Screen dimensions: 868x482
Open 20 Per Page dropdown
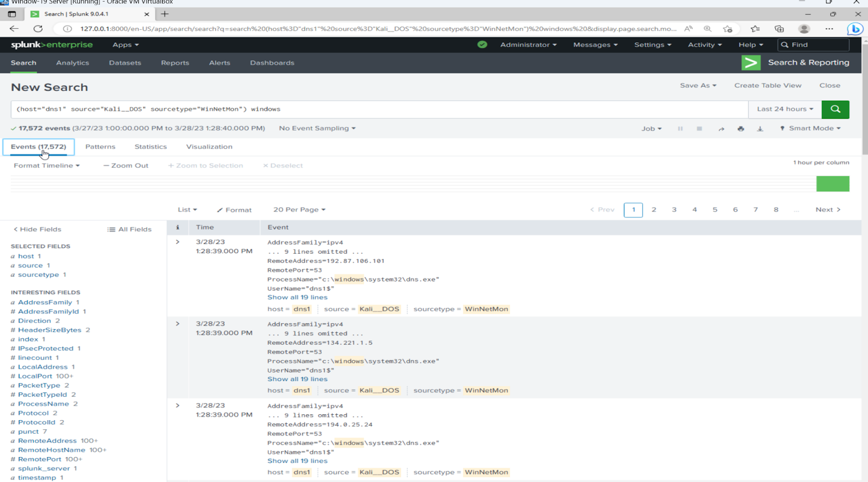(299, 210)
